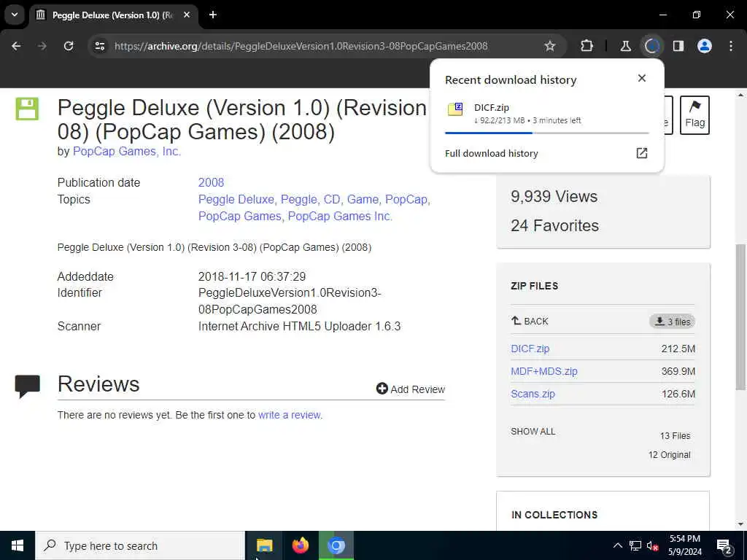Click the downloads progress icon in toolbar

[651, 46]
